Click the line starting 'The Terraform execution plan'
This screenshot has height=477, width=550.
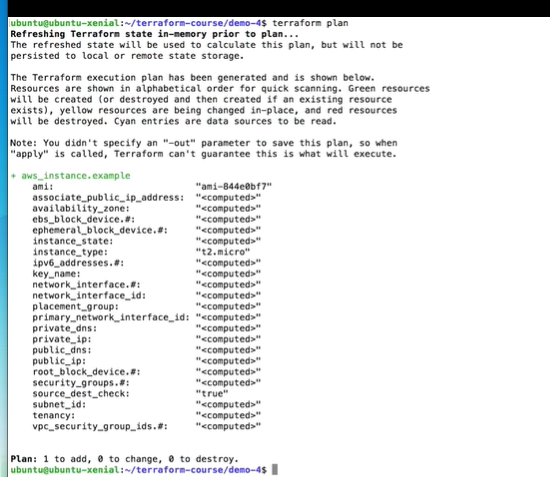[x=192, y=78]
